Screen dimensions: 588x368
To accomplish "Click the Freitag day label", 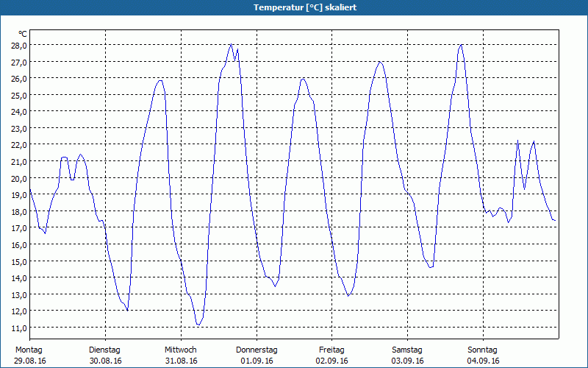I will (x=332, y=350).
